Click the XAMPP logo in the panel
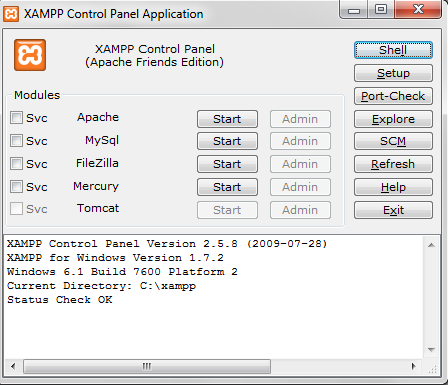 (x=30, y=55)
